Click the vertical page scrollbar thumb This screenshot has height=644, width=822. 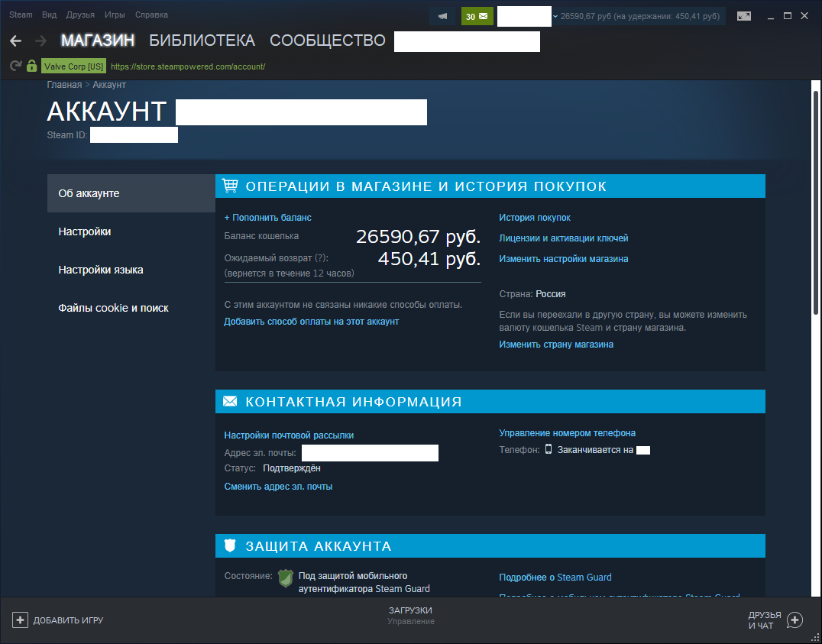[816, 202]
